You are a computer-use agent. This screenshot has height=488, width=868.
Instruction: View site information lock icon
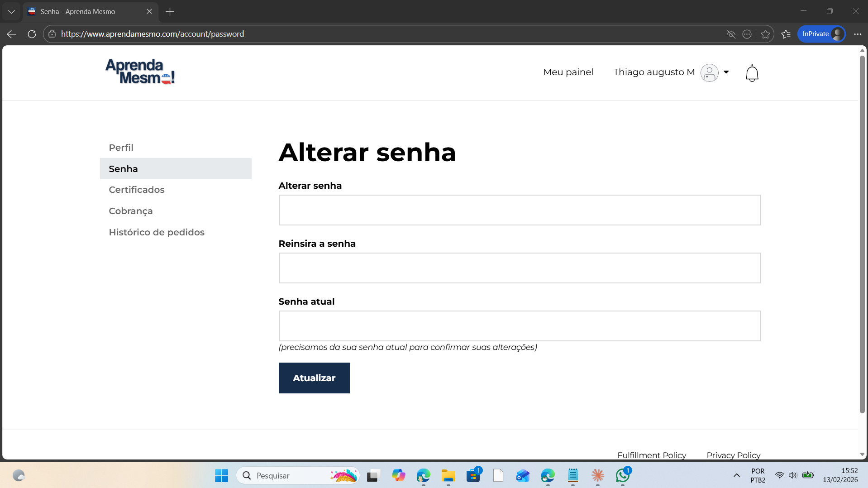point(52,34)
